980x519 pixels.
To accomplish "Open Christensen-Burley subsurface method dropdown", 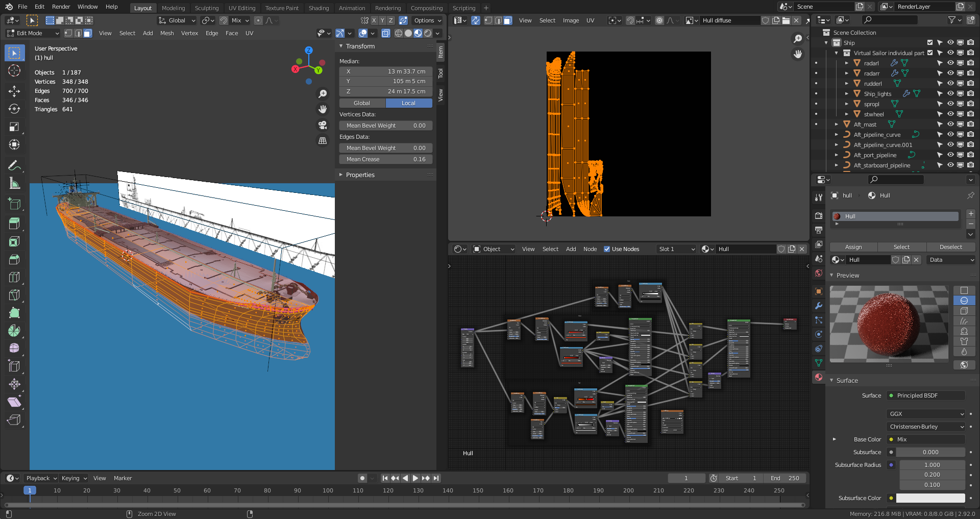I will pyautogui.click(x=926, y=427).
